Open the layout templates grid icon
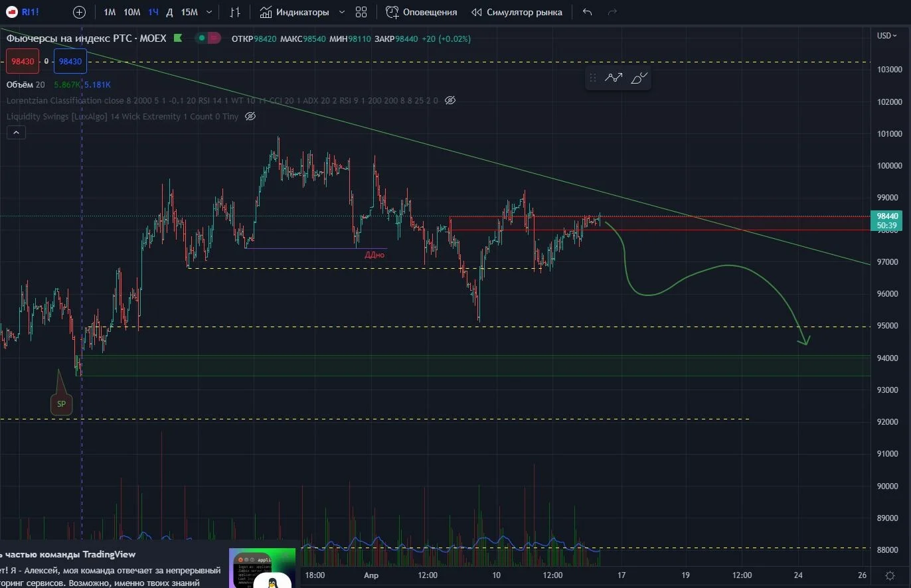 pyautogui.click(x=361, y=12)
